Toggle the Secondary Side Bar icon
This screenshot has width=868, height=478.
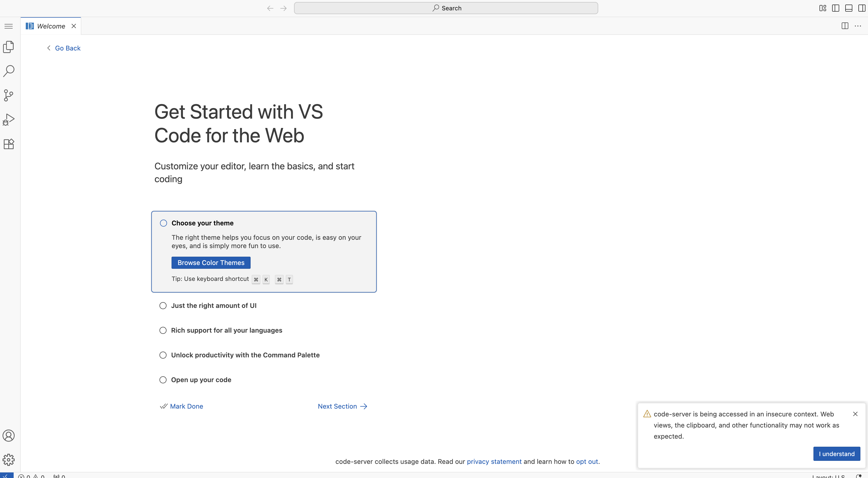click(x=862, y=8)
